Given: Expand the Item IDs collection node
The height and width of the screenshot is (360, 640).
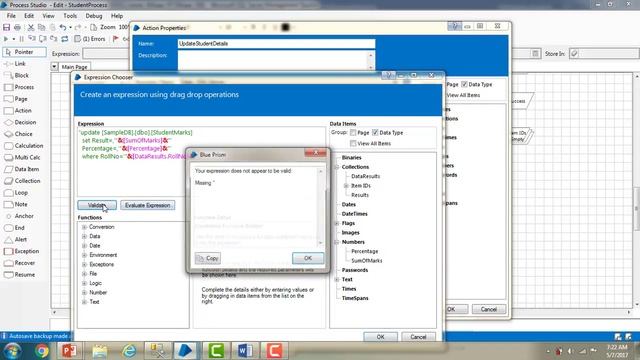Looking at the screenshot, I should [346, 186].
